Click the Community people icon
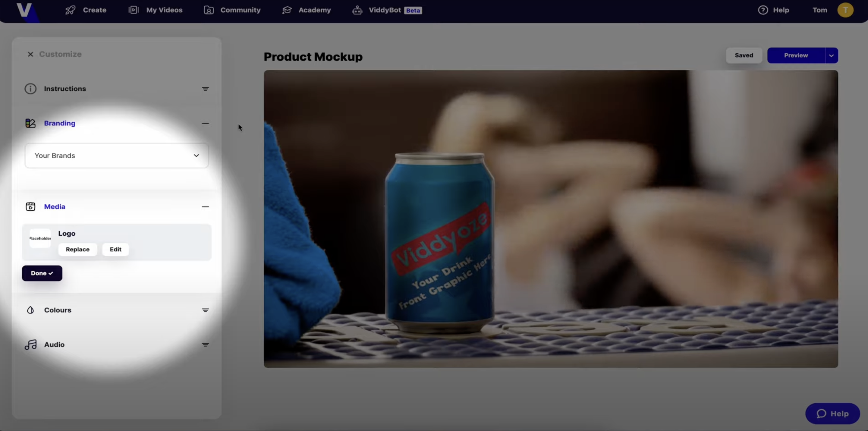Screen dimensions: 868x431 (x=209, y=10)
